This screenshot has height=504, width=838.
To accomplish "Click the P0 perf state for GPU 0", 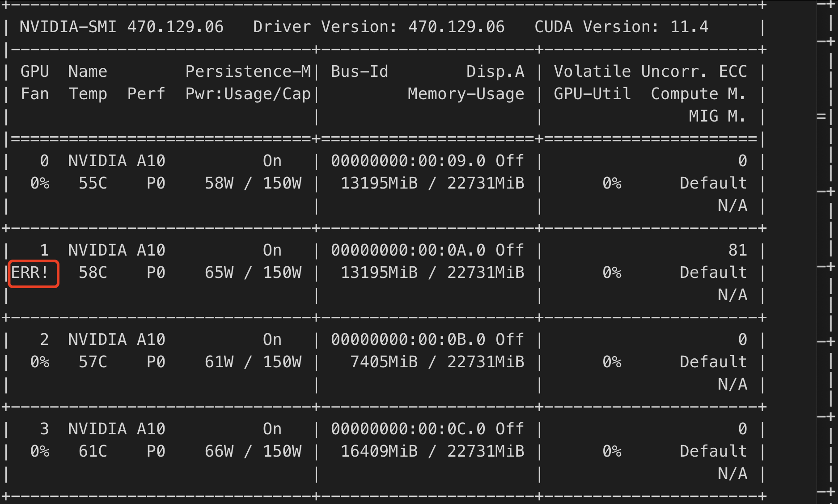I will (x=156, y=183).
